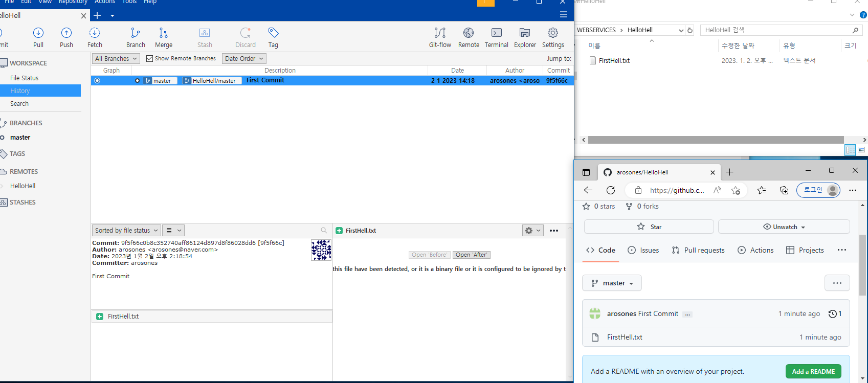Screen dimensions: 868x383
Task: Click the Explorer horizontal scrollbar
Action: (x=716, y=140)
